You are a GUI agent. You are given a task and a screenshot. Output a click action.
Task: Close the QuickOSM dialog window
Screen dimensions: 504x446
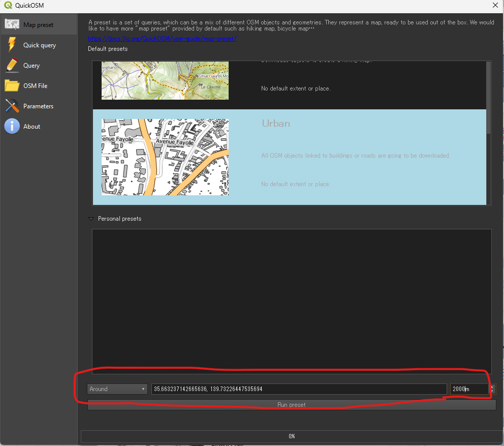pos(495,6)
